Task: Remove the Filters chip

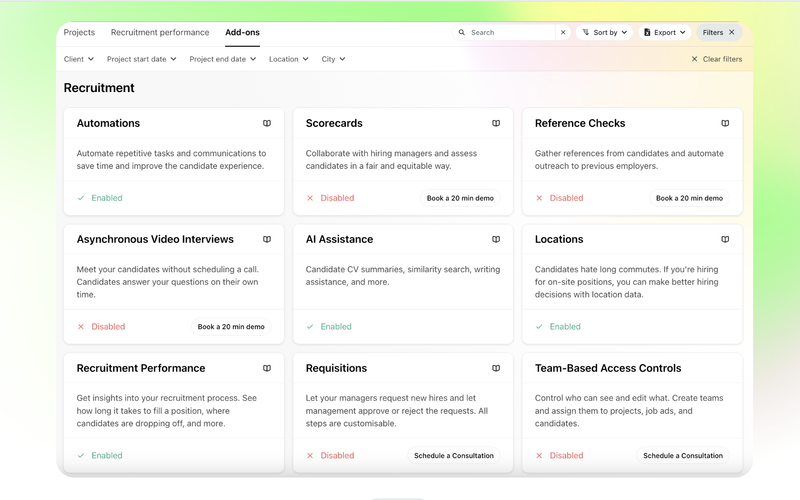Action: click(x=732, y=33)
